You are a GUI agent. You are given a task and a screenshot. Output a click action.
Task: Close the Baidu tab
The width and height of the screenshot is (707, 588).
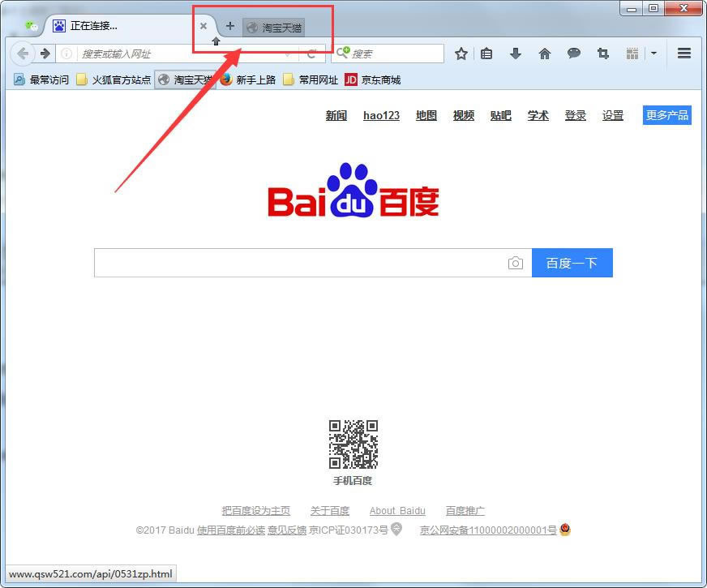[204, 26]
